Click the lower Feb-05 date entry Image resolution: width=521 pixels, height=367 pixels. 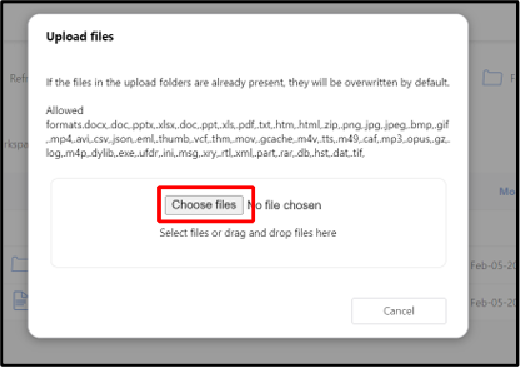(493, 303)
